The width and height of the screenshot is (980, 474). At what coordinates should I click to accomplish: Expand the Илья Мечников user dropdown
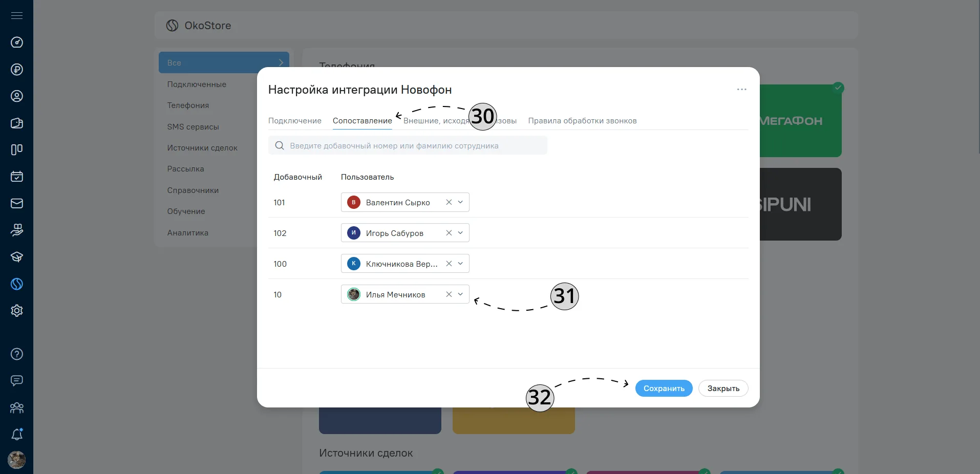(460, 294)
